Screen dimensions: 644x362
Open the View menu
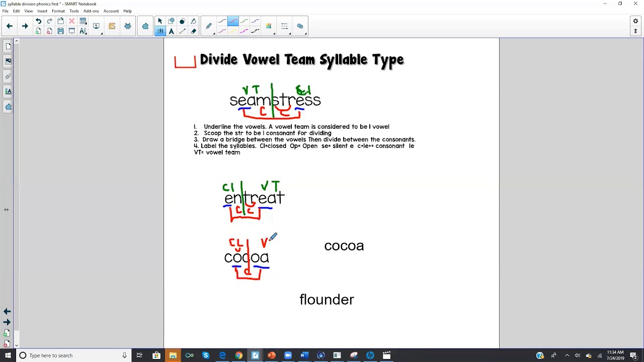pyautogui.click(x=29, y=11)
